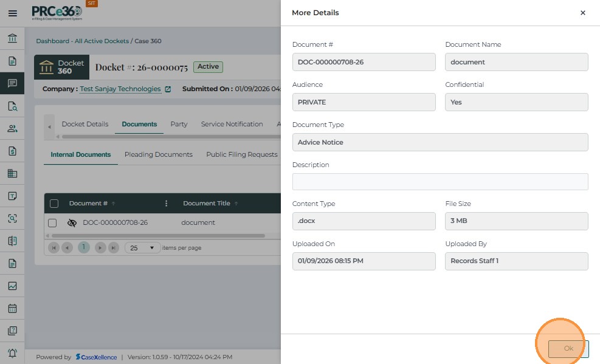Open the Service Notification tab
600x364 pixels.
[x=232, y=124]
